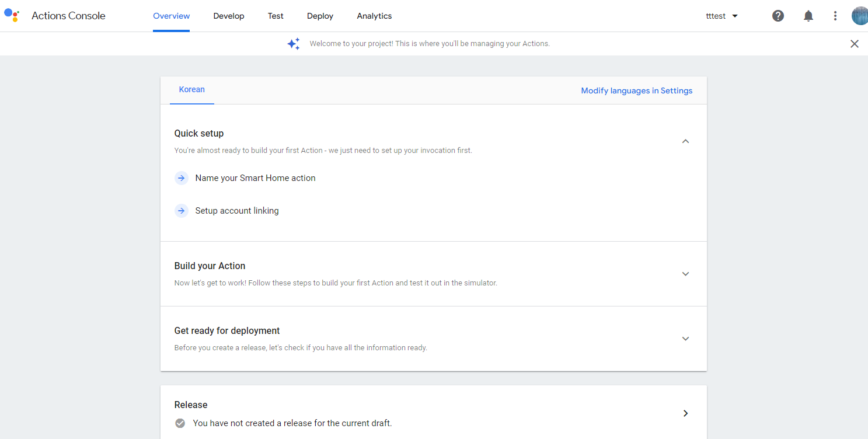Collapse the Quick setup section
Viewport: 868px width, 439px height.
point(686,141)
